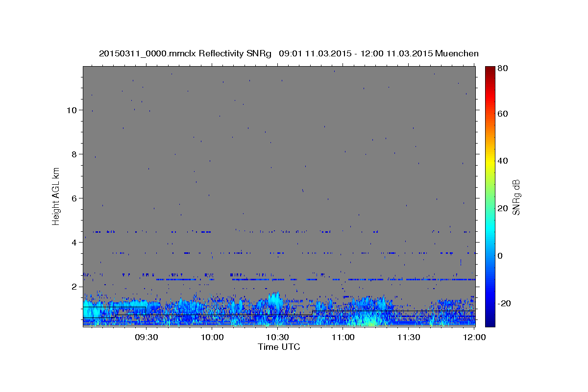Click the 12:00 time tick label

tap(474, 338)
